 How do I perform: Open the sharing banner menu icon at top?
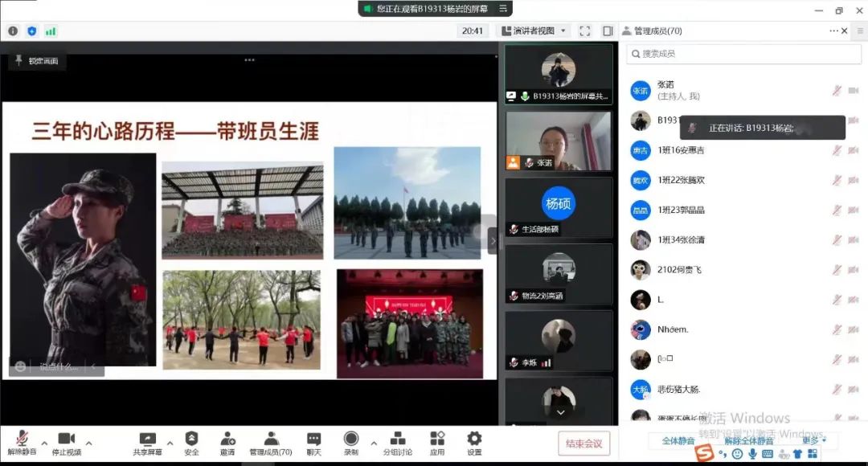(503, 8)
